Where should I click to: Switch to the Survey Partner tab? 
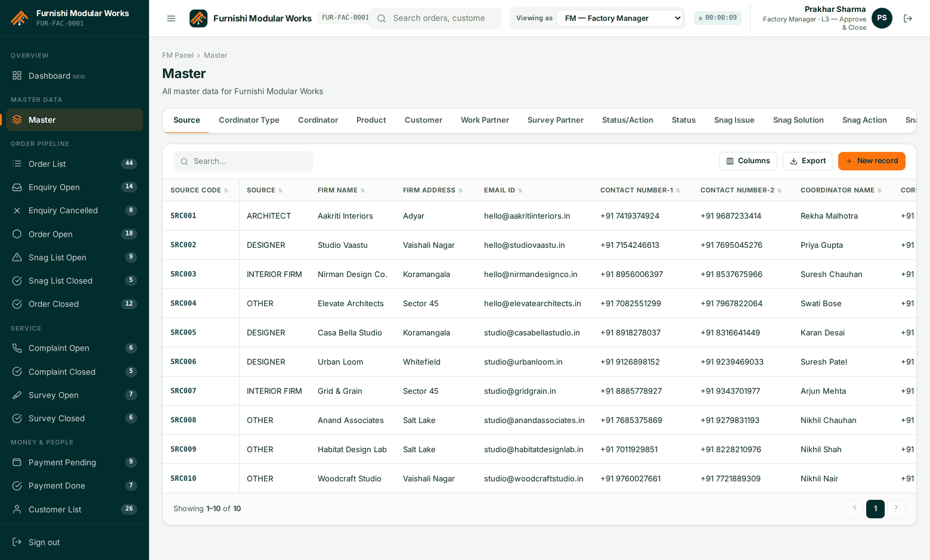(556, 120)
